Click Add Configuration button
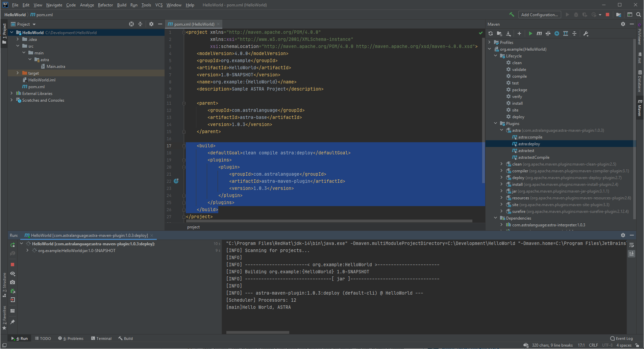This screenshot has width=644, height=349. tap(539, 15)
